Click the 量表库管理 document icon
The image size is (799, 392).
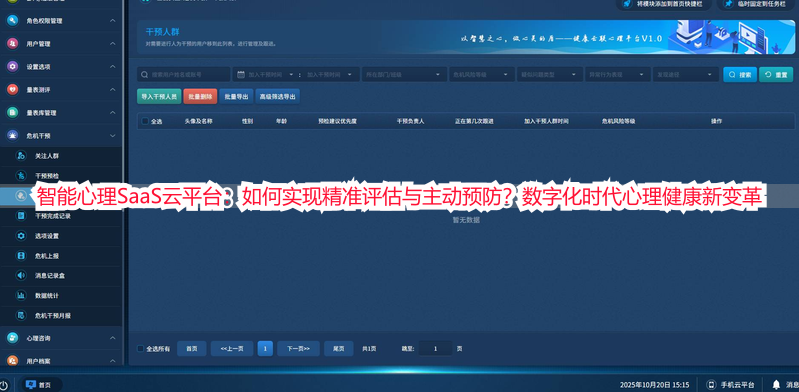(x=12, y=113)
